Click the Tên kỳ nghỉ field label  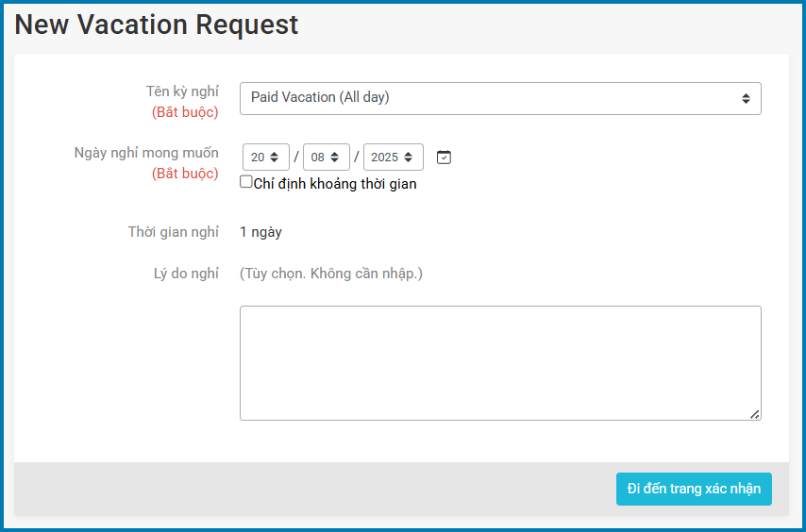point(182,91)
